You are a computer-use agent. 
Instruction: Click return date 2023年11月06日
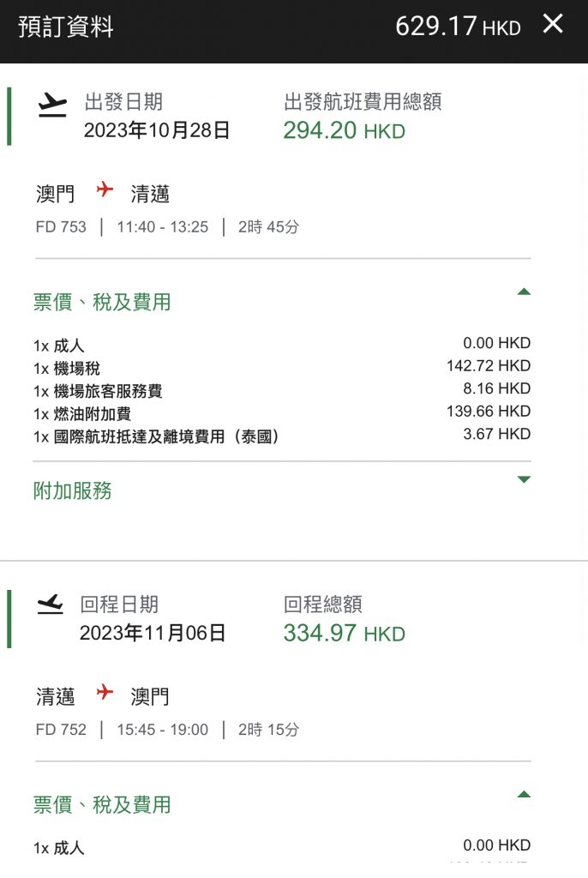pos(153,633)
